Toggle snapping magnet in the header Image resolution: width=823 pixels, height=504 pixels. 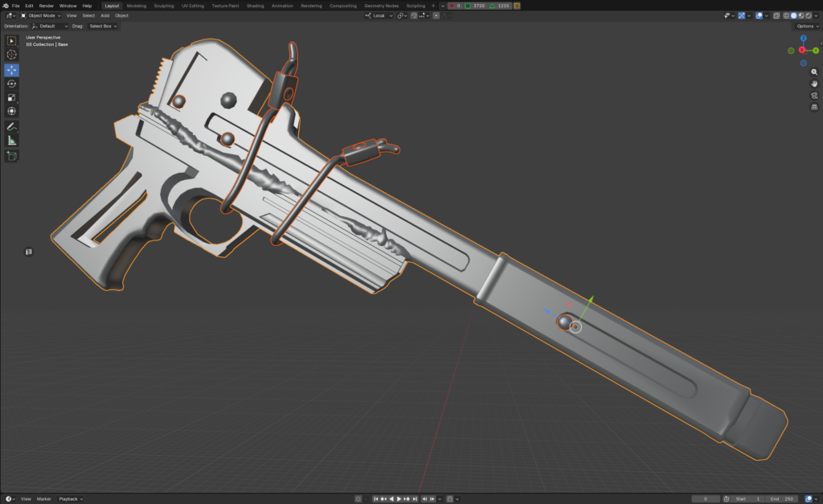[415, 15]
